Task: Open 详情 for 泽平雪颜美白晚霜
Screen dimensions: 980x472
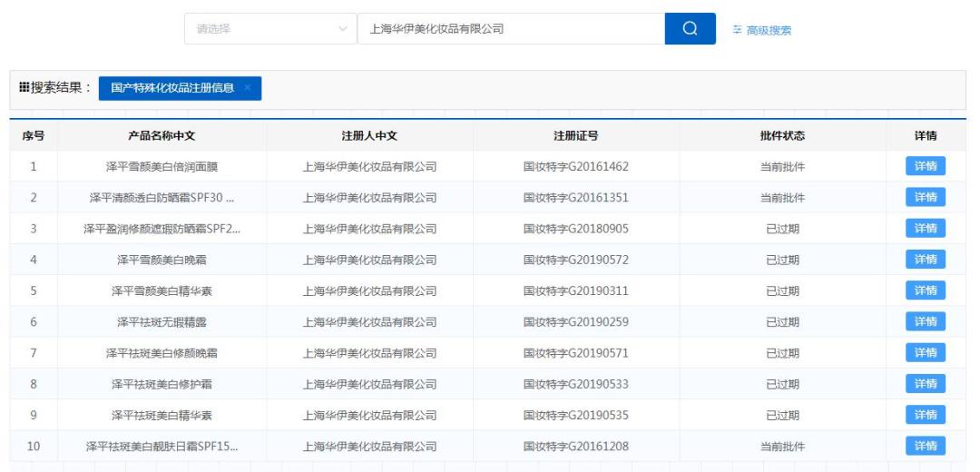Action: coord(926,260)
